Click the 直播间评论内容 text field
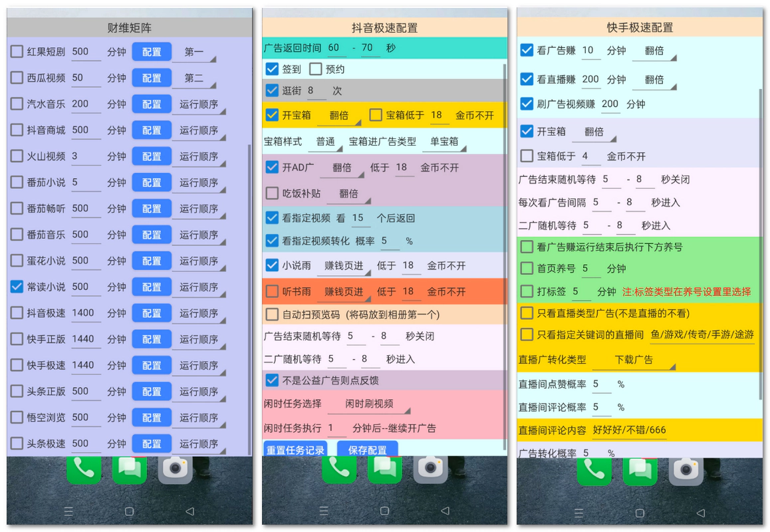The width and height of the screenshot is (770, 532). 672,430
